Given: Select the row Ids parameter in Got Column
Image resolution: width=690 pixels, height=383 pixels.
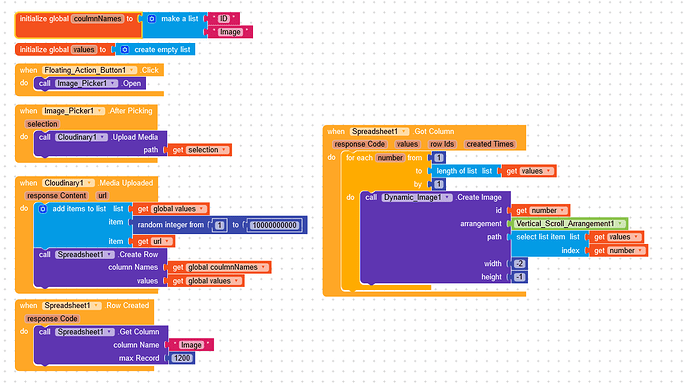Looking at the screenshot, I should (442, 144).
